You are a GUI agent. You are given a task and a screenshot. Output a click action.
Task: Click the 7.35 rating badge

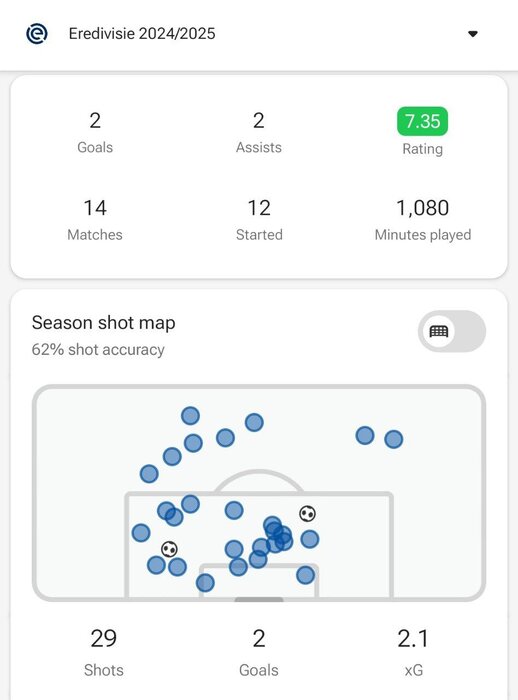(x=422, y=121)
